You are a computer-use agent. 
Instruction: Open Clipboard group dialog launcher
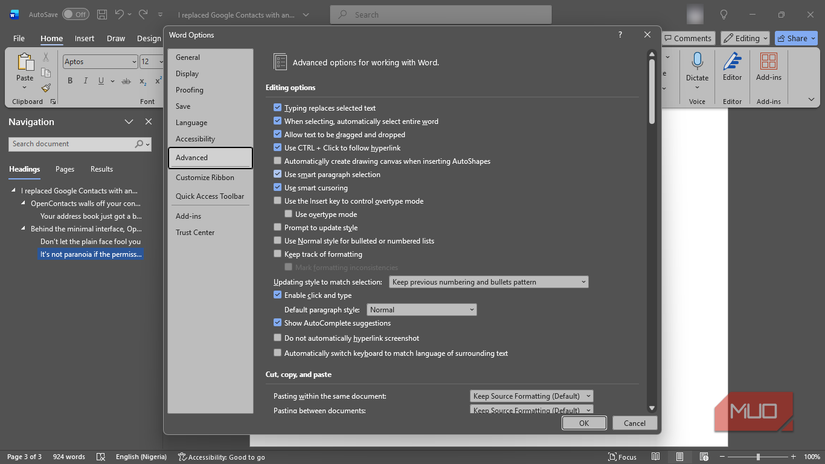tap(53, 102)
